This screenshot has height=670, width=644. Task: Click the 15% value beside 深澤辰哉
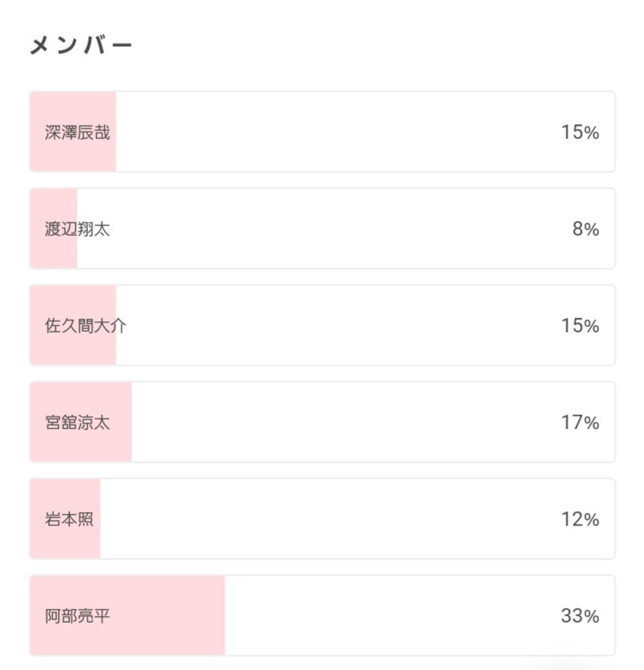click(580, 132)
